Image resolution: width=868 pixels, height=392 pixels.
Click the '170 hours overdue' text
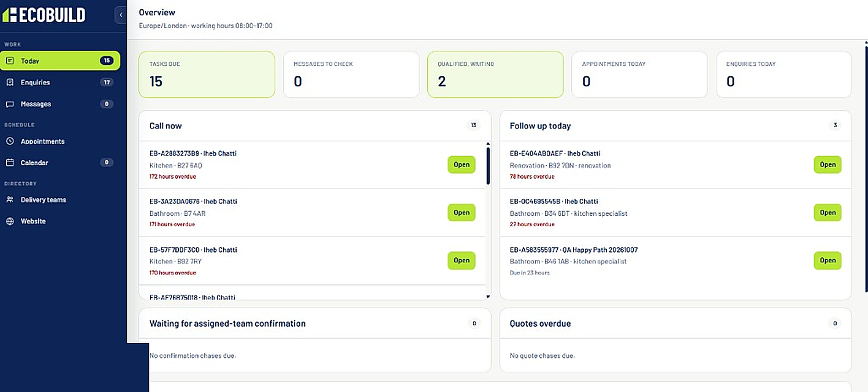(x=172, y=272)
